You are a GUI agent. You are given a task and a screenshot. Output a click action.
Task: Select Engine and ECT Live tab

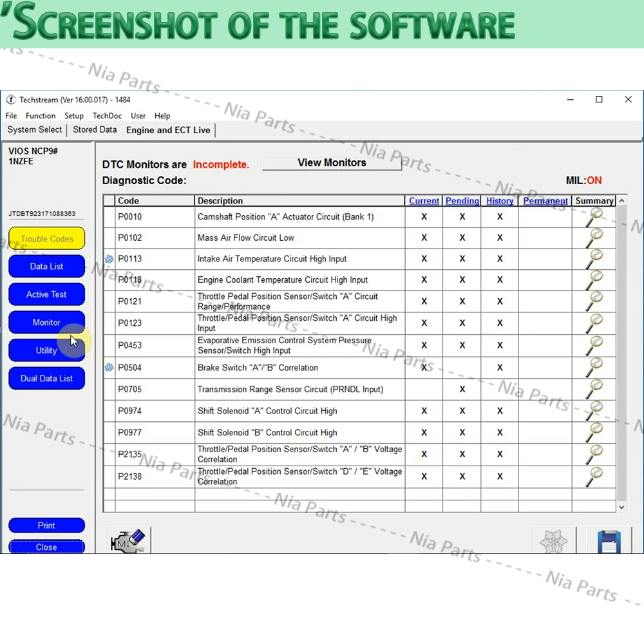click(x=168, y=130)
